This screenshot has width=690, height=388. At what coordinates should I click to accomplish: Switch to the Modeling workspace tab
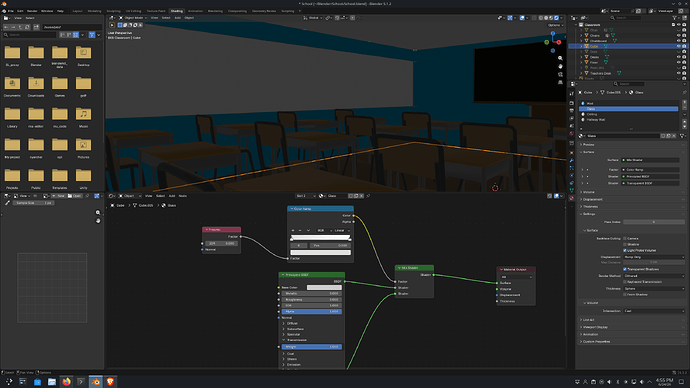[x=94, y=11]
